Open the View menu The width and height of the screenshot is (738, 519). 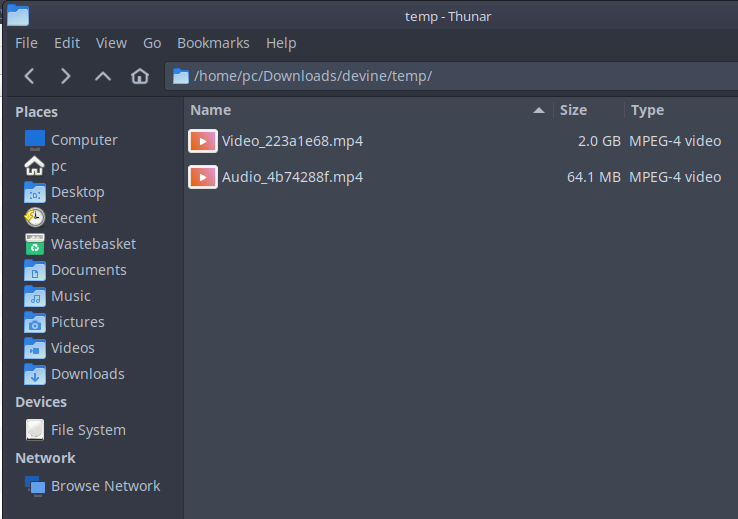point(111,43)
